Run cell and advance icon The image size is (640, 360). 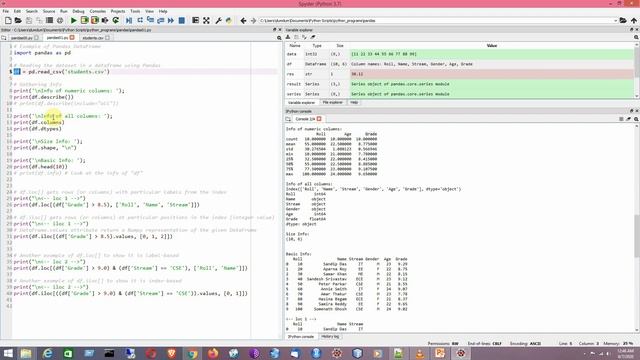pos(95,20)
